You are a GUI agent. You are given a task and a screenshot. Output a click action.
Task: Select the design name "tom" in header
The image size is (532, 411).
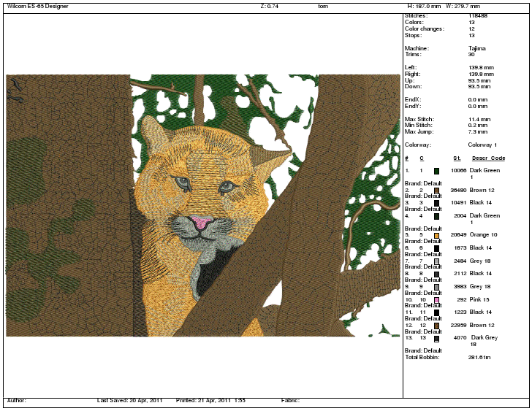click(x=323, y=6)
